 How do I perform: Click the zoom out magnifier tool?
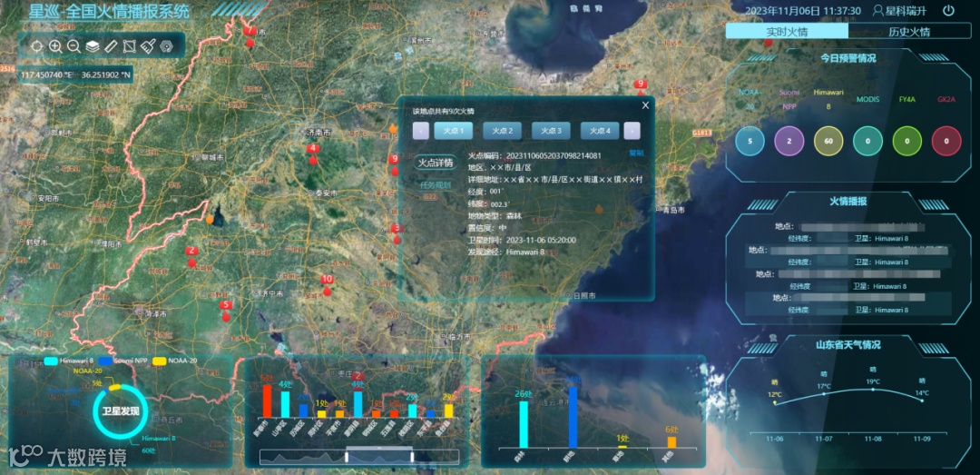point(73,45)
